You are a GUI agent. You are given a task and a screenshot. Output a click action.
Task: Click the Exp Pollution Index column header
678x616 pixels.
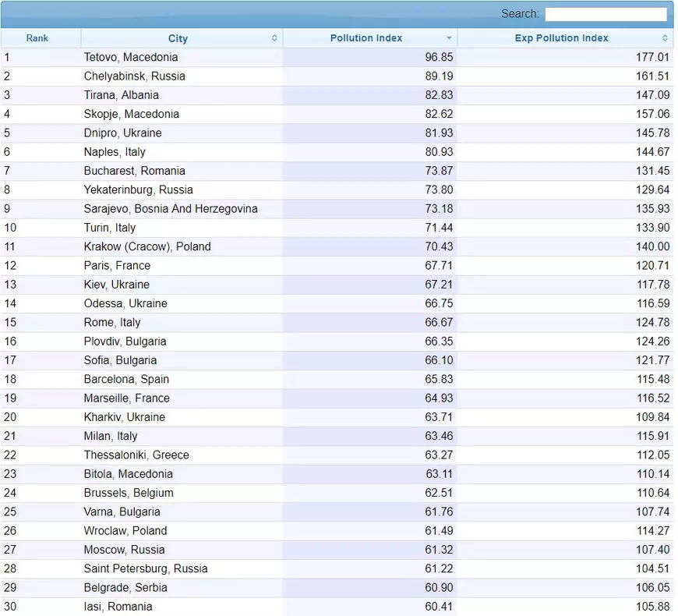(565, 38)
